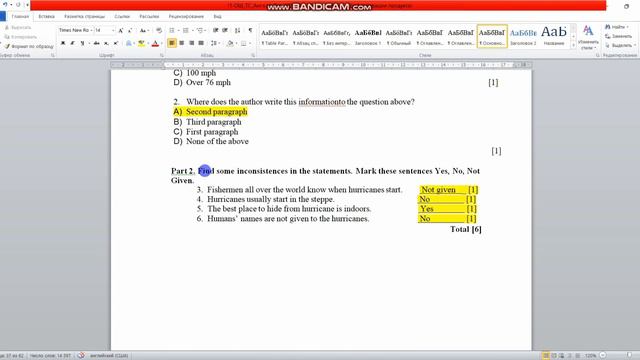
Task: Apply Заголовок 1 style
Action: (x=368, y=37)
